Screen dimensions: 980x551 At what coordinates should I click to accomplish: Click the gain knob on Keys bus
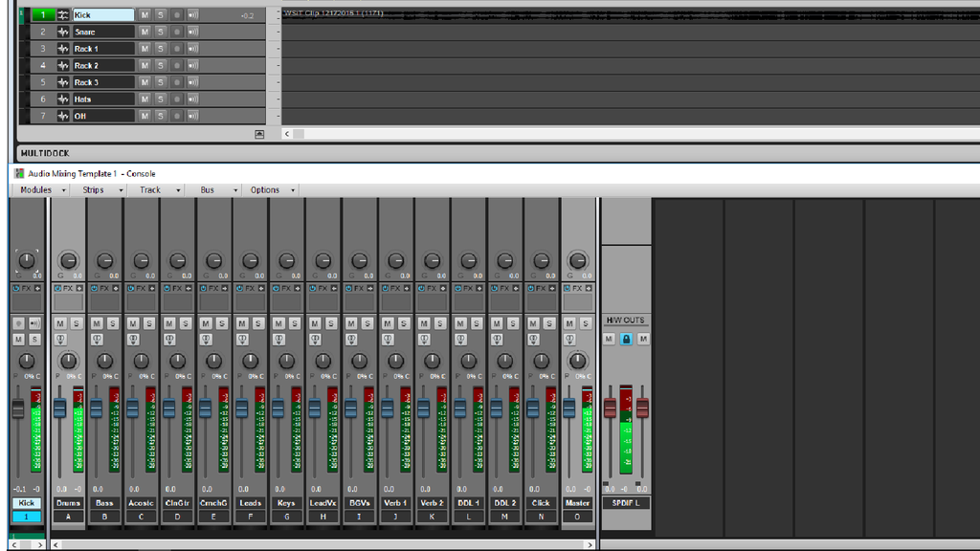(287, 261)
